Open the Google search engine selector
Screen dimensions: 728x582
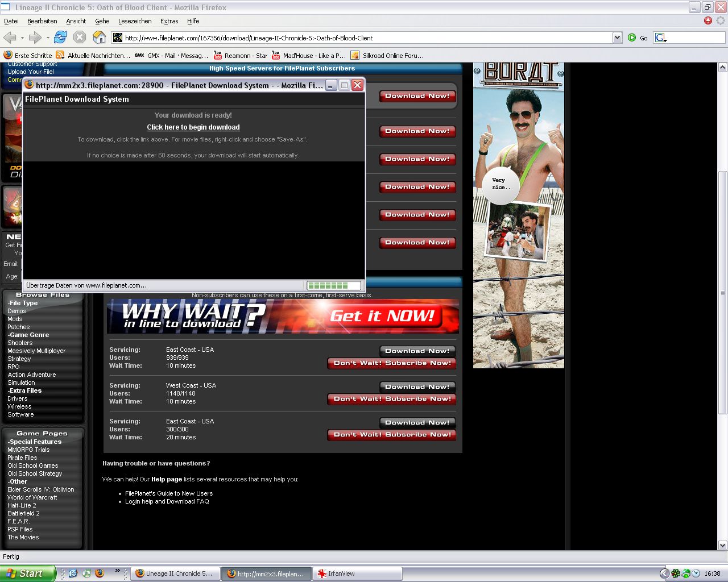pyautogui.click(x=661, y=38)
